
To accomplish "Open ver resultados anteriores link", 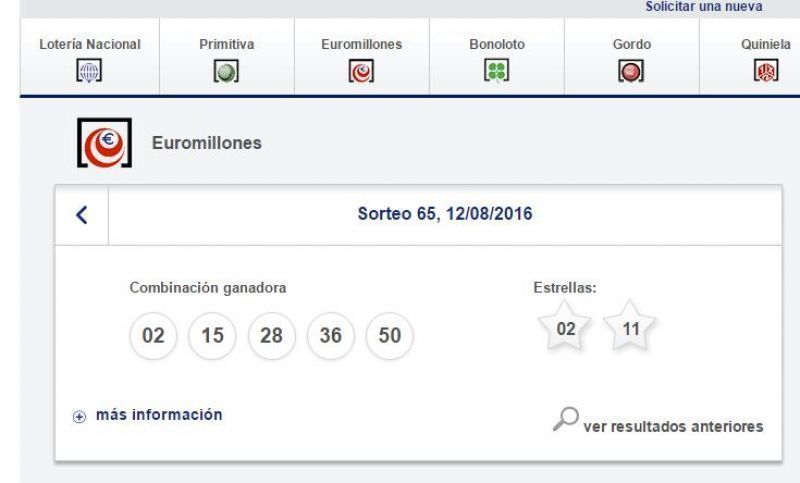I will click(x=673, y=426).
